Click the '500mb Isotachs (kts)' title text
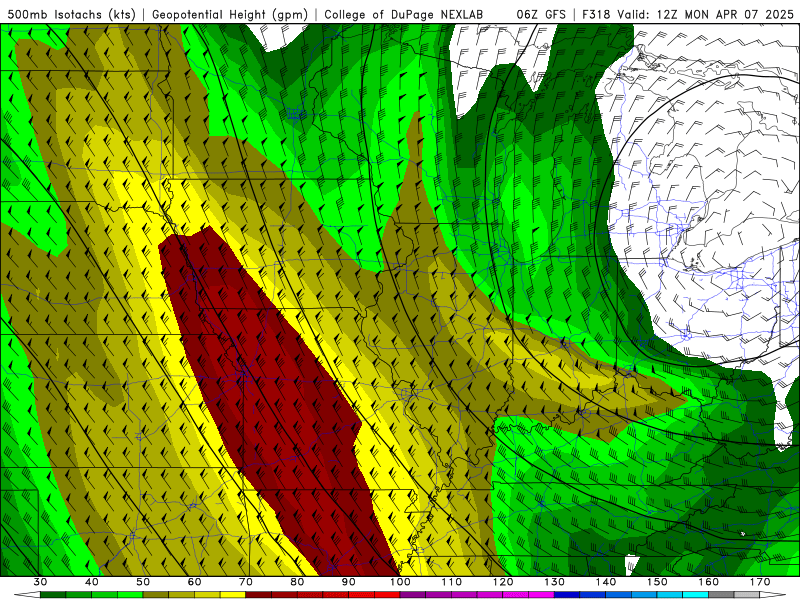Screen dimensions: 800x600 pos(72,14)
